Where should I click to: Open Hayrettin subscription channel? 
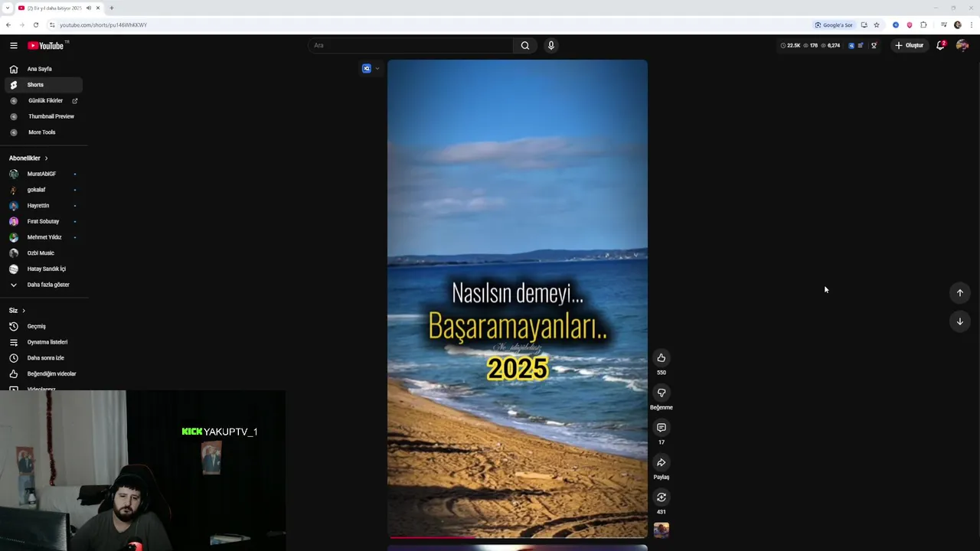44,205
